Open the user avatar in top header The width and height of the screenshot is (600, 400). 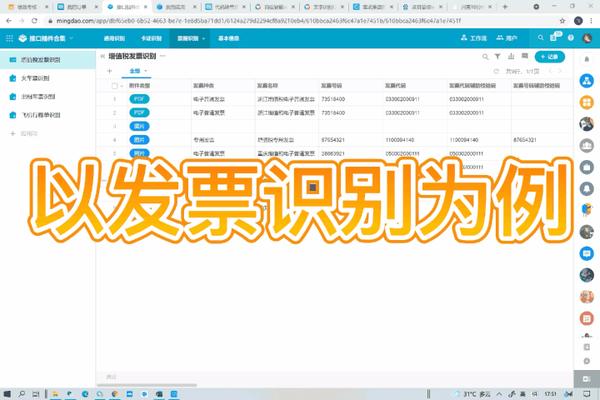pyautogui.click(x=587, y=38)
